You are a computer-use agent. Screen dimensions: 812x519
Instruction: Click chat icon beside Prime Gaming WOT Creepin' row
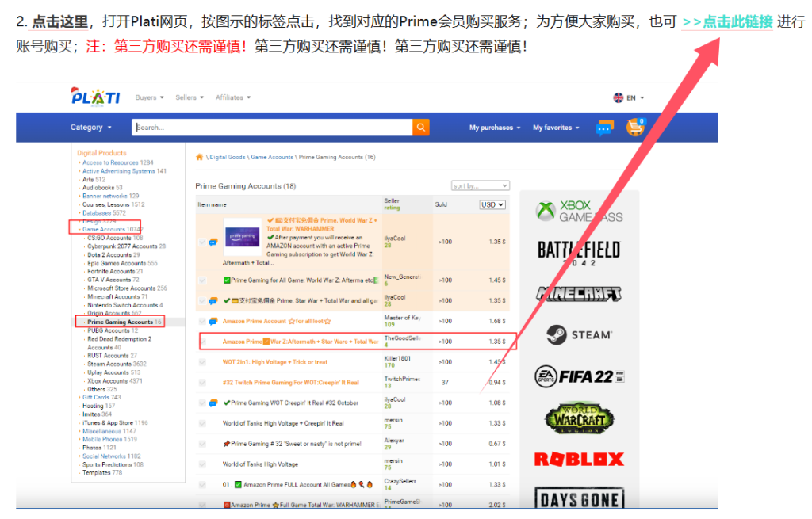(213, 403)
